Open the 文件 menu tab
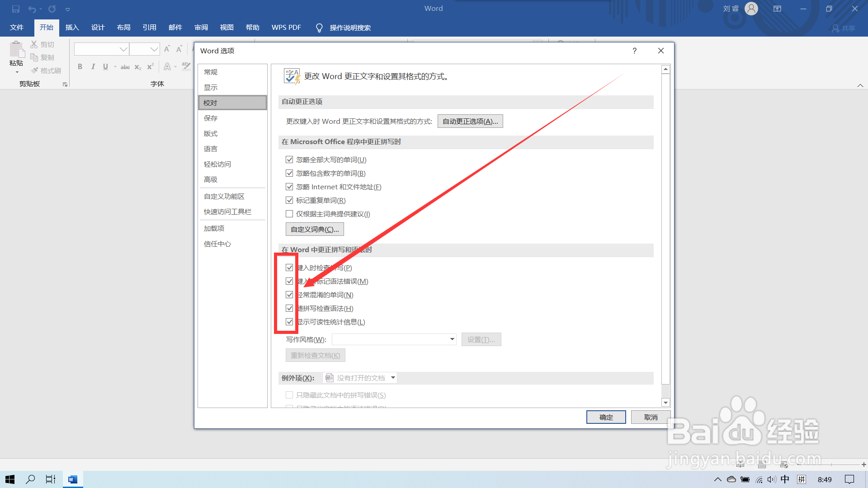 [x=17, y=28]
